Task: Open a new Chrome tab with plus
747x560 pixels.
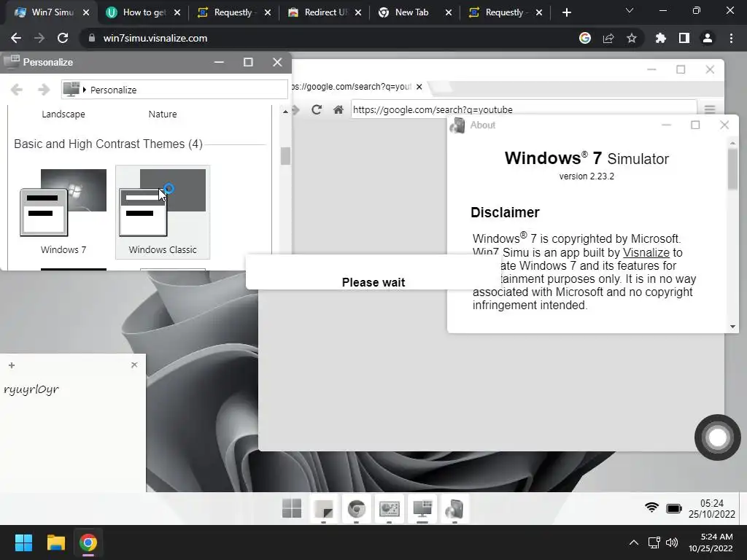Action: (x=566, y=12)
